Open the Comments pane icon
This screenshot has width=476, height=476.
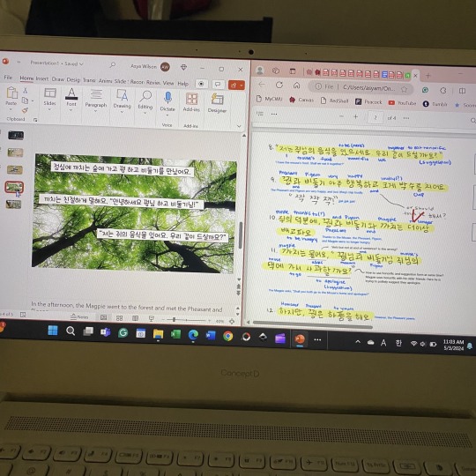[218, 85]
